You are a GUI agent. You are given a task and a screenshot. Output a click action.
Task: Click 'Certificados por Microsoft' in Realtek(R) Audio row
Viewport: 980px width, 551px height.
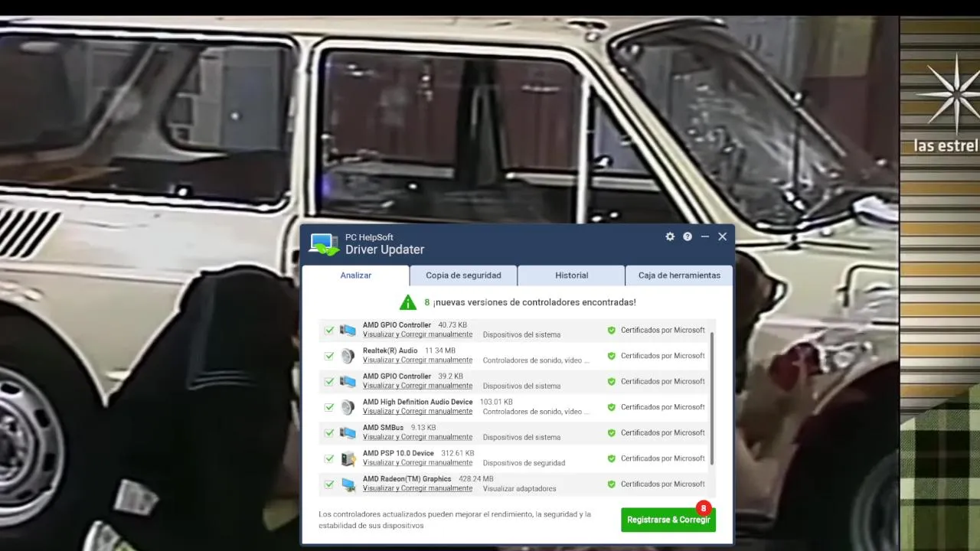(x=662, y=356)
